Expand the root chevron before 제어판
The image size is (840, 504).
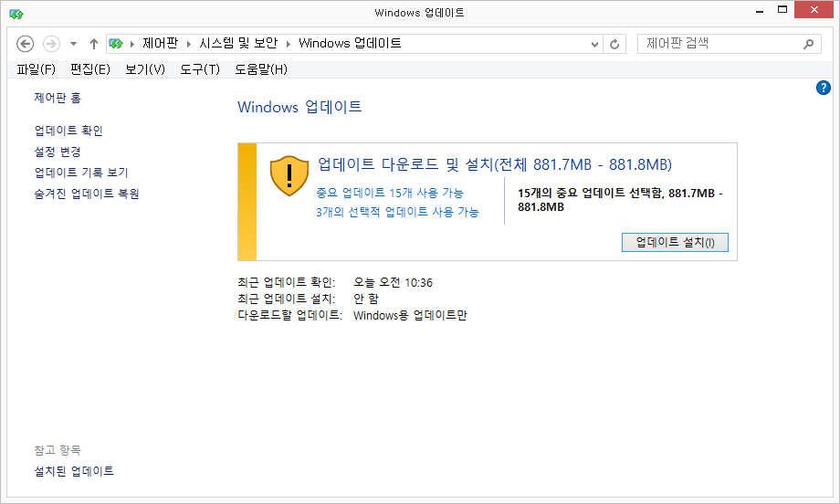pos(132,44)
